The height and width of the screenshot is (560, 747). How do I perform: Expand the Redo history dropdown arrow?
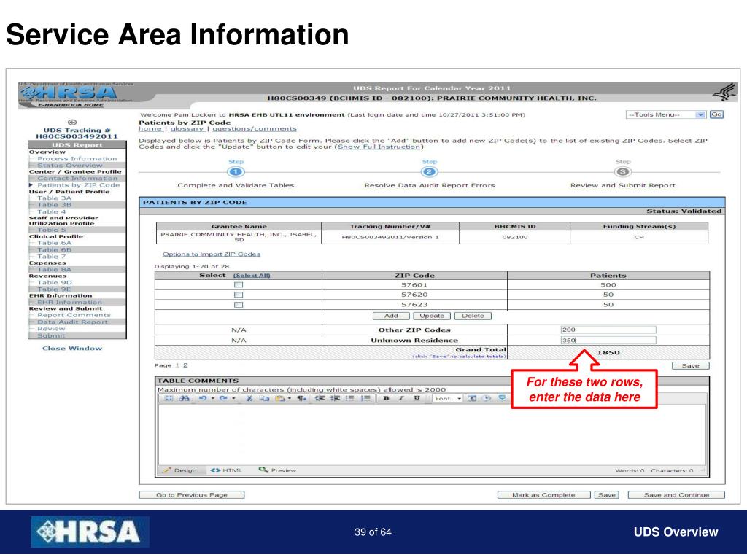(233, 399)
